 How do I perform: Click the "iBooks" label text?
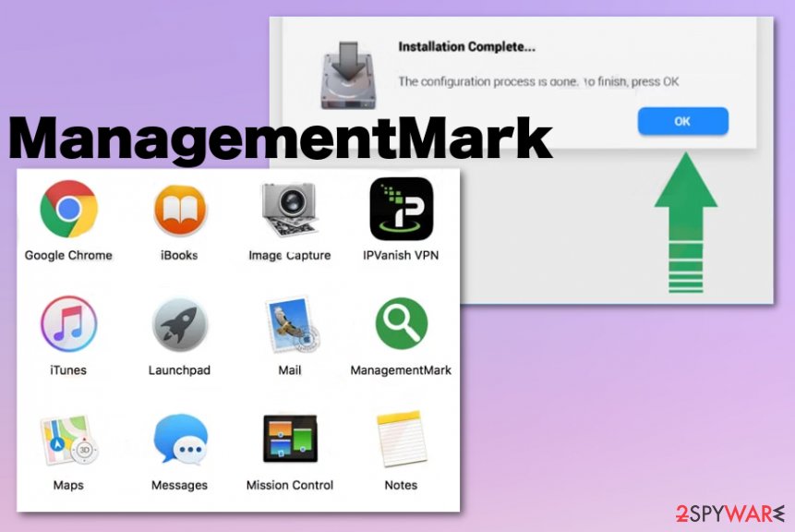click(x=179, y=255)
